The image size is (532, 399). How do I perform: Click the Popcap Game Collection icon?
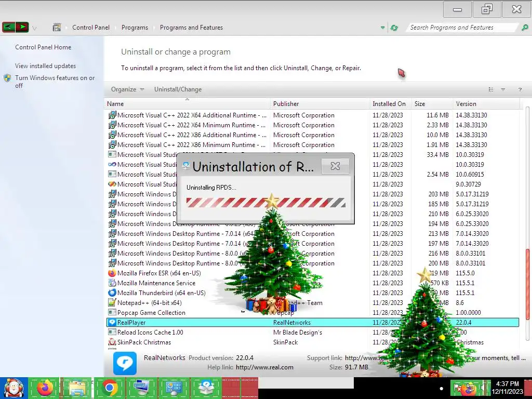click(112, 312)
